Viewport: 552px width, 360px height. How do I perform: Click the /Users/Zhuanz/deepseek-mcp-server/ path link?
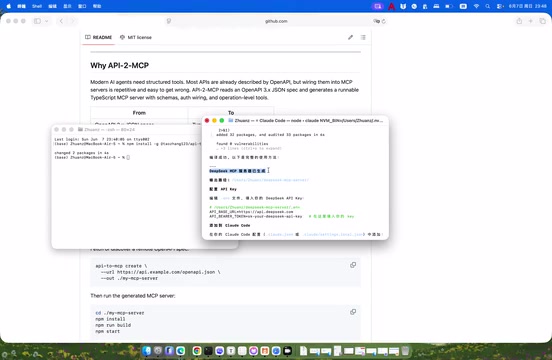[x=270, y=180]
